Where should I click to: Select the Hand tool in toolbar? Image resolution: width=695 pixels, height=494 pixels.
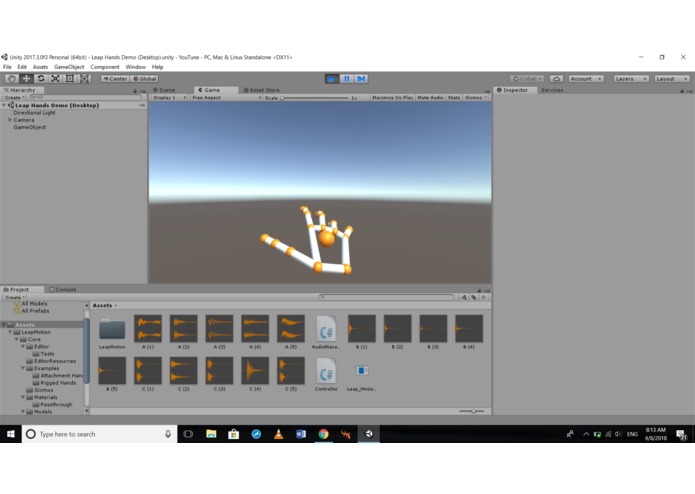12,78
